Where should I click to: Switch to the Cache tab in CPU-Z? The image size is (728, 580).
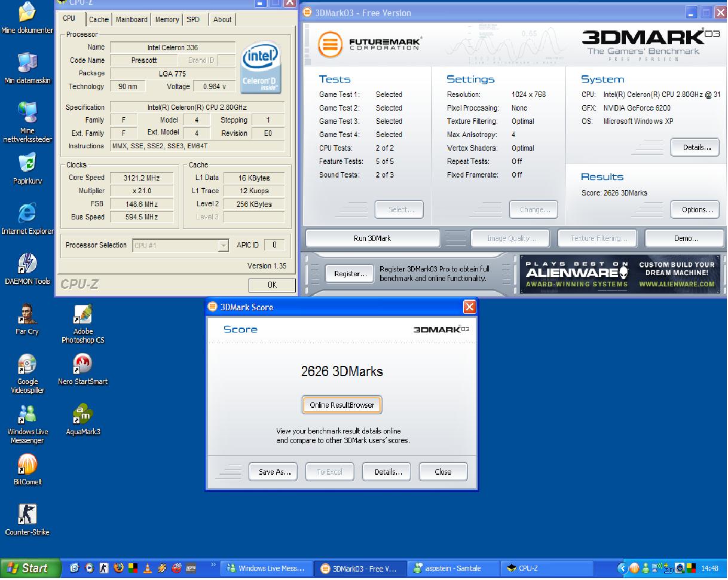point(99,19)
